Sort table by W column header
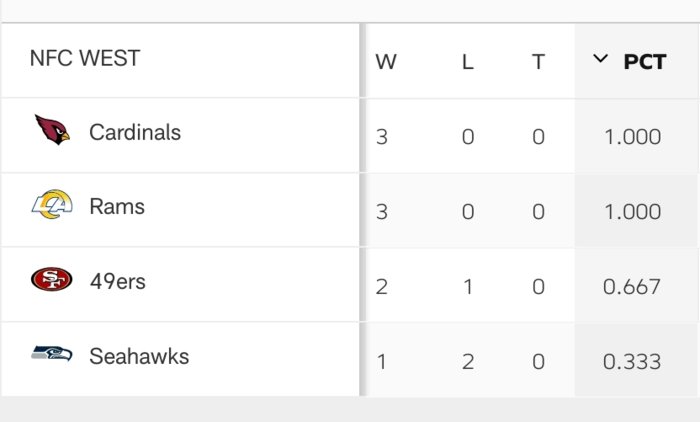The image size is (700, 422). (386, 62)
